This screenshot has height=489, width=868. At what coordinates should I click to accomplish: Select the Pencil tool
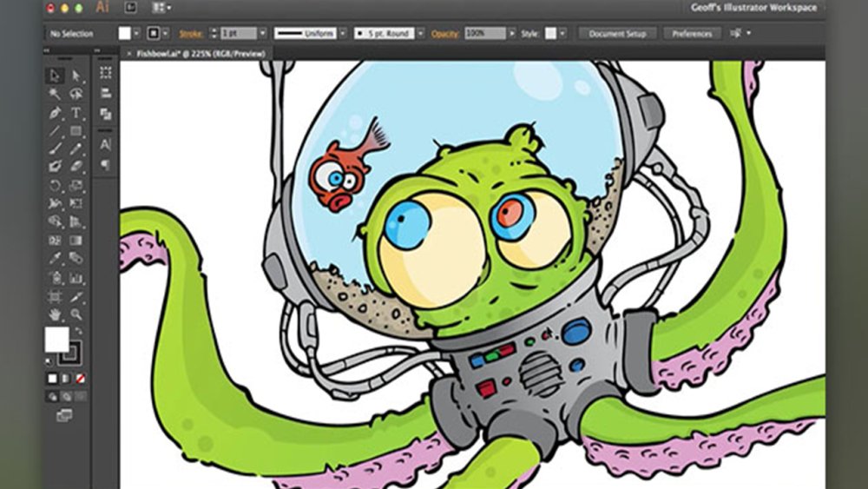tap(76, 149)
